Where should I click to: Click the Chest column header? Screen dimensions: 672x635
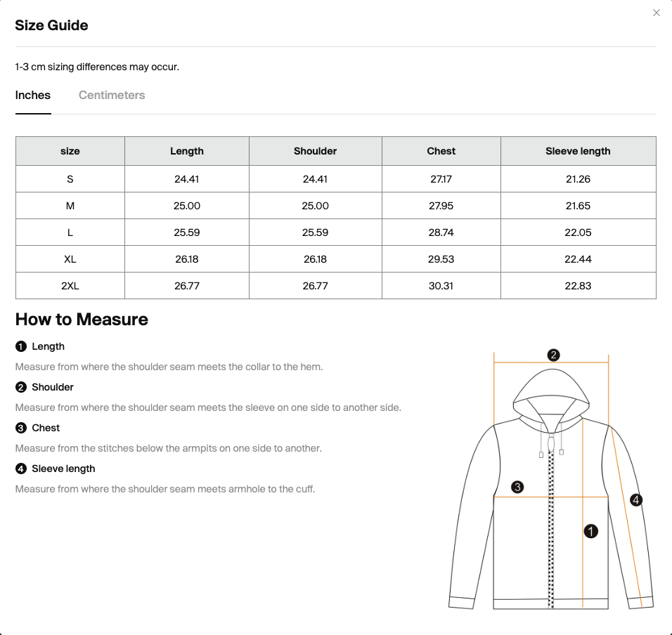click(x=441, y=151)
